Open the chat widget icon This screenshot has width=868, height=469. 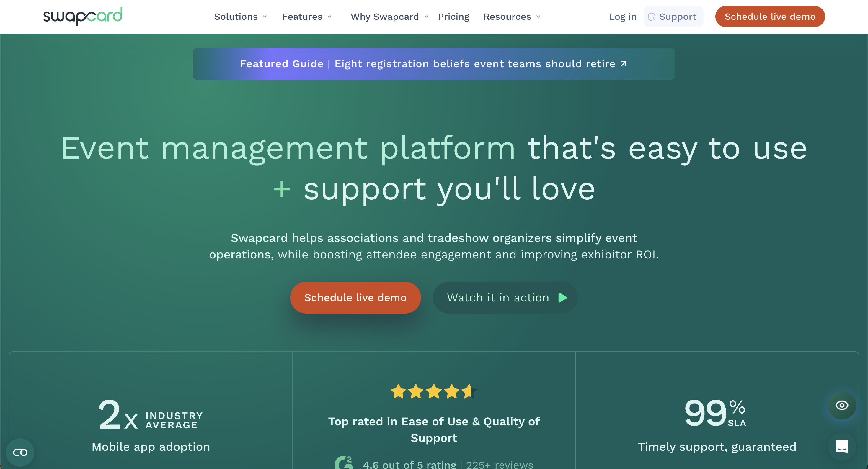pyautogui.click(x=842, y=447)
